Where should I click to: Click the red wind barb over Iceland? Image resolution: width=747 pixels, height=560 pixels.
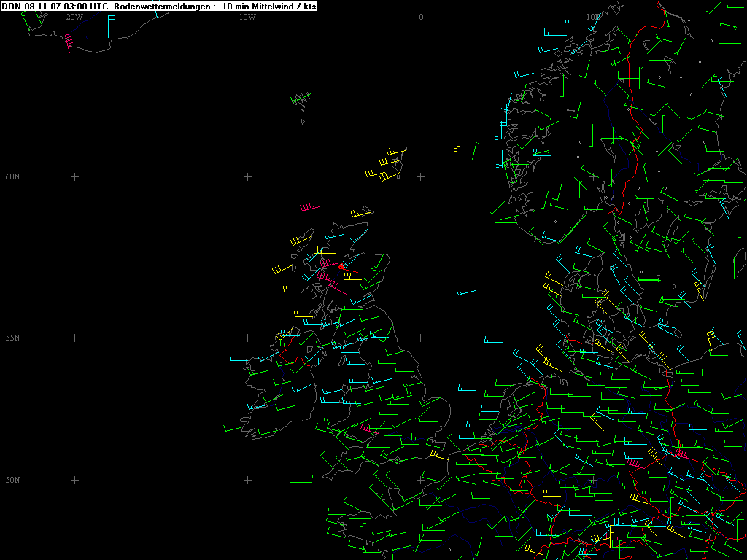click(69, 42)
